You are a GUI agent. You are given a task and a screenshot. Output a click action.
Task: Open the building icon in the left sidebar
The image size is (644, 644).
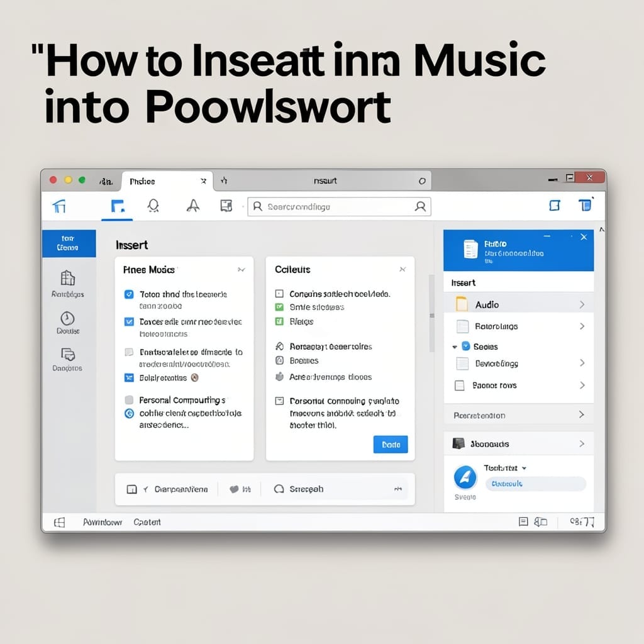click(68, 278)
